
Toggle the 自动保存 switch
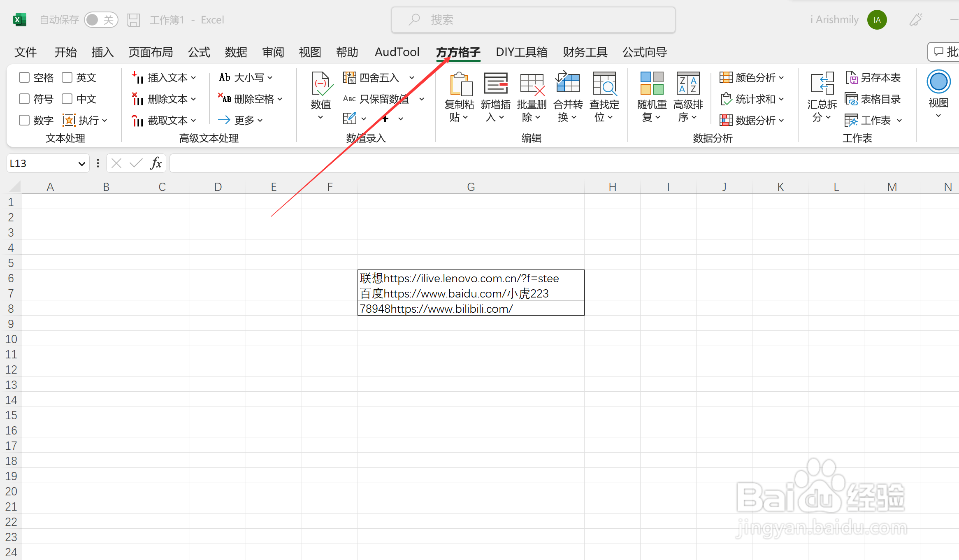[101, 20]
